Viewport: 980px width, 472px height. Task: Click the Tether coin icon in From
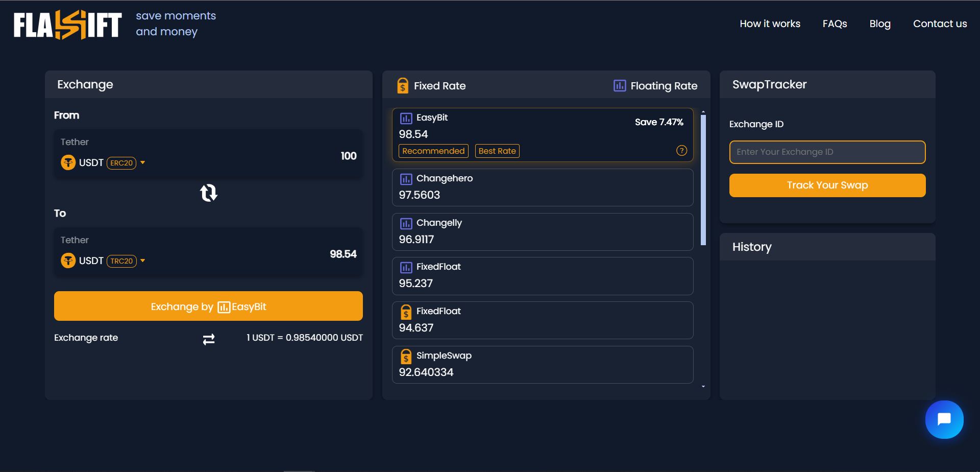pyautogui.click(x=68, y=162)
